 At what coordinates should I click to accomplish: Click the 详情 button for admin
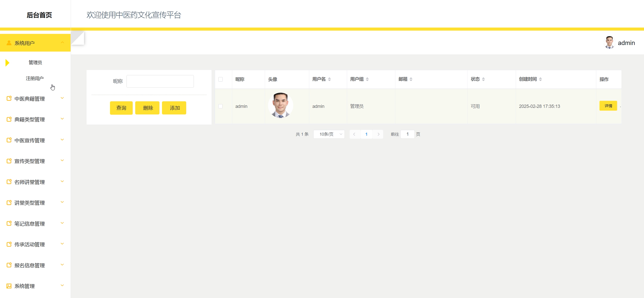pos(608,106)
